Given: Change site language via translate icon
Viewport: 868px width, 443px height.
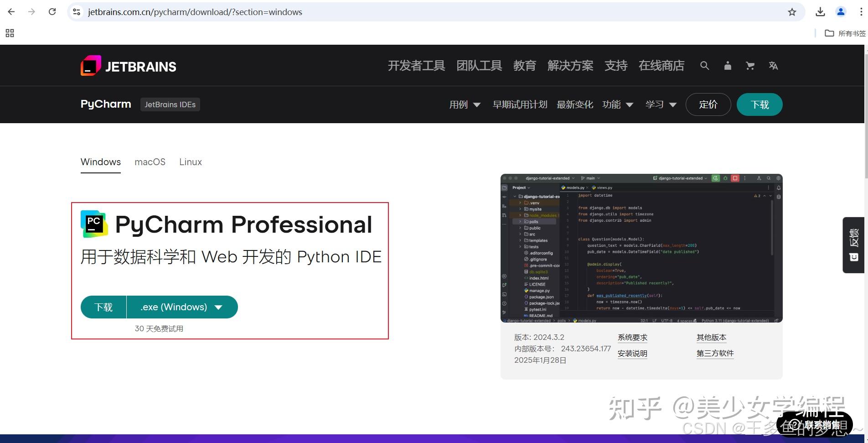Looking at the screenshot, I should [x=773, y=66].
